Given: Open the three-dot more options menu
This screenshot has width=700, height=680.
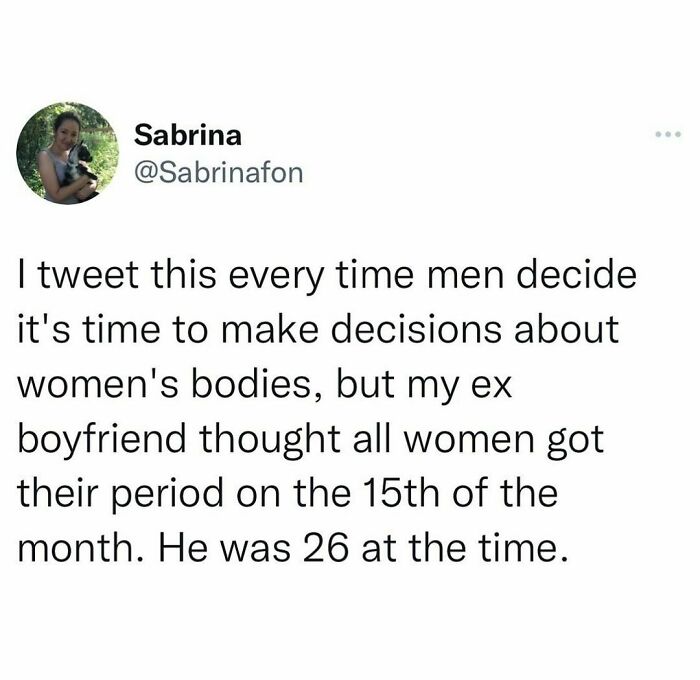Looking at the screenshot, I should pos(668,133).
